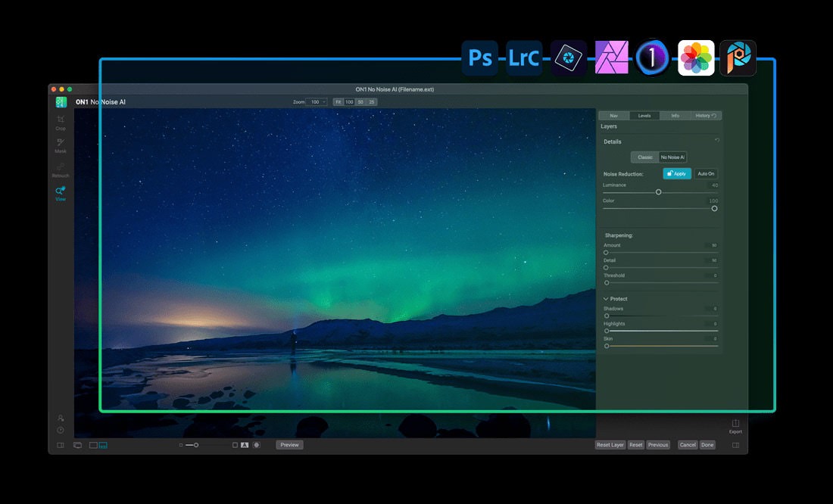833x504 pixels.
Task: Set zoom preset to 100
Action: 349,102
